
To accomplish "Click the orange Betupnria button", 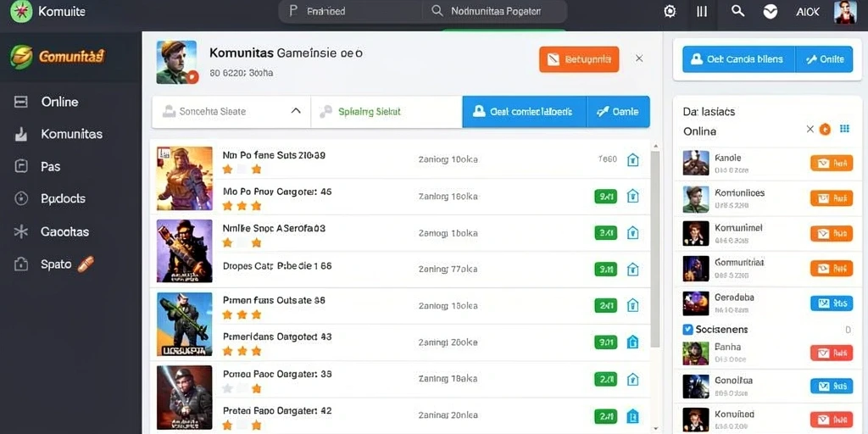I will [x=579, y=59].
